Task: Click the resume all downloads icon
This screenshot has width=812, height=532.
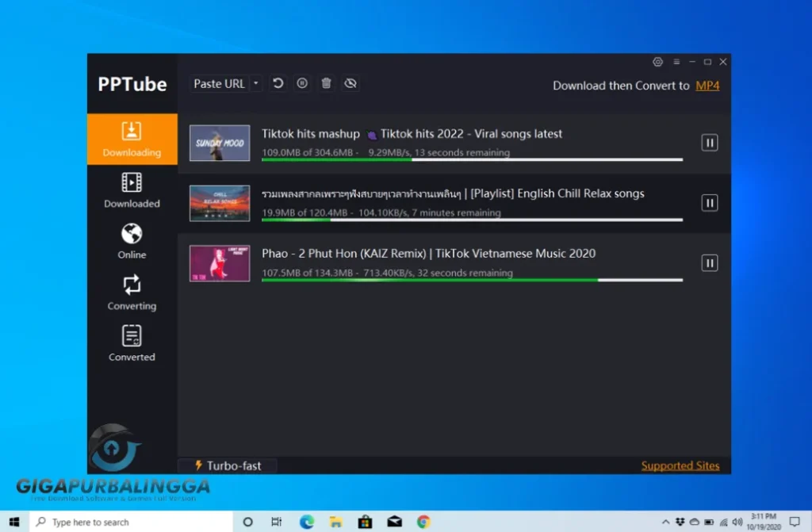Action: pos(278,83)
